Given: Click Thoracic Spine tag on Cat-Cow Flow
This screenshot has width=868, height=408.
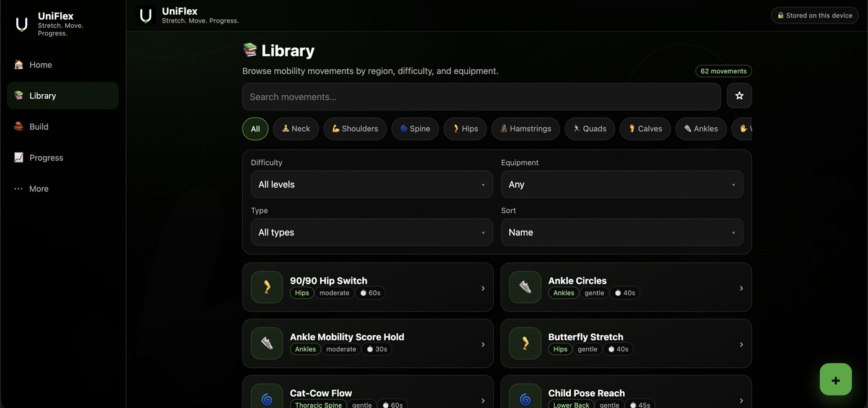Looking at the screenshot, I should 318,405.
